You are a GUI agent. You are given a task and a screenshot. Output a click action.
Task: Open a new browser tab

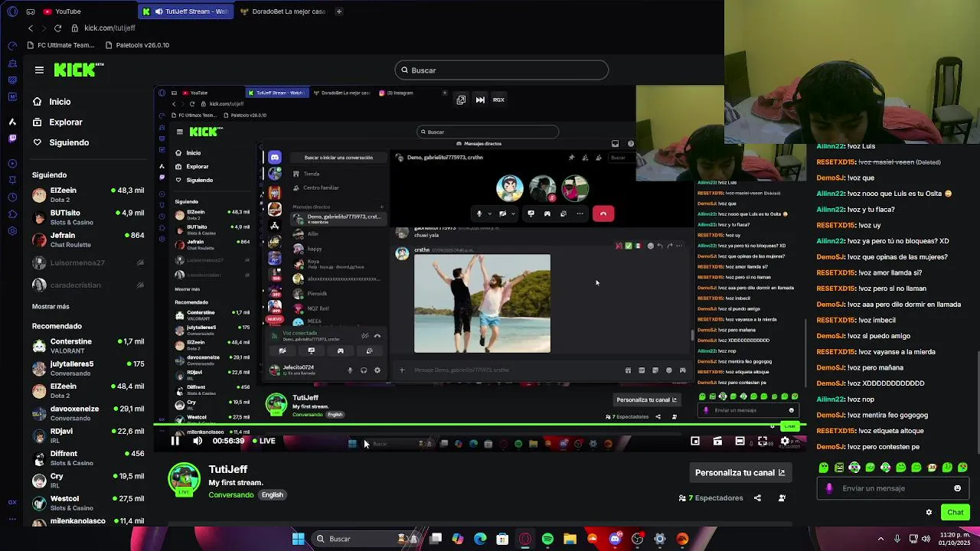click(339, 11)
